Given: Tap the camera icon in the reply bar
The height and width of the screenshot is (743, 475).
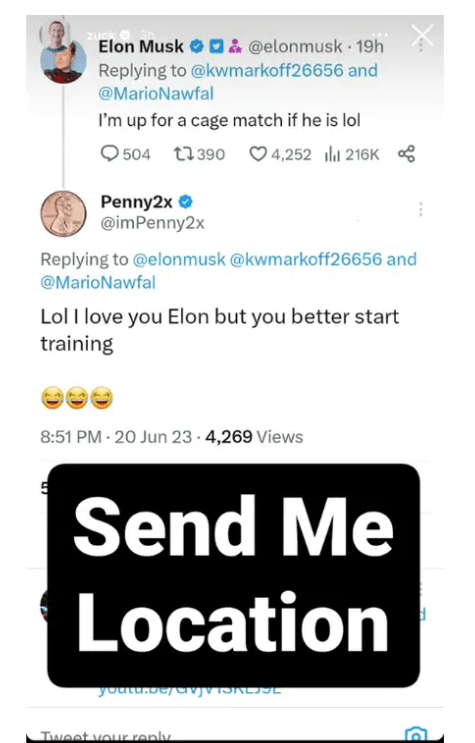Looking at the screenshot, I should (416, 734).
